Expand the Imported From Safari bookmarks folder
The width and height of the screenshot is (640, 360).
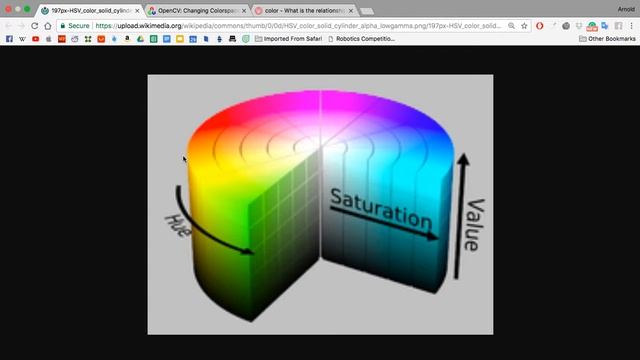pyautogui.click(x=288, y=39)
